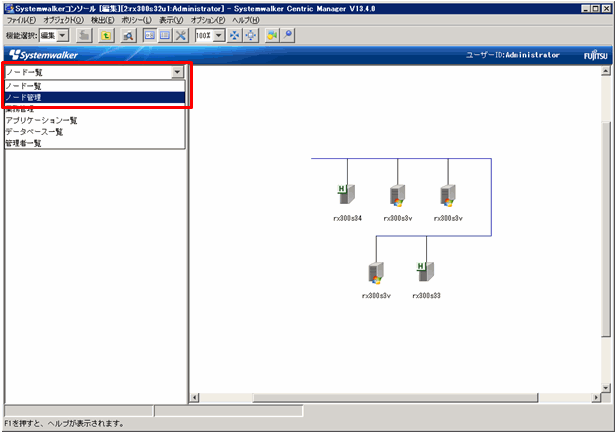Choose 管理者一覧 from the list

(95, 143)
